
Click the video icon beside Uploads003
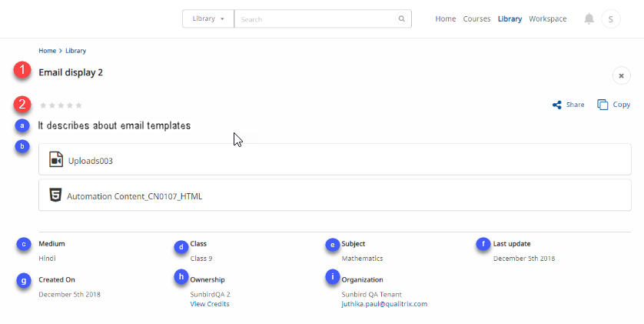click(x=55, y=159)
